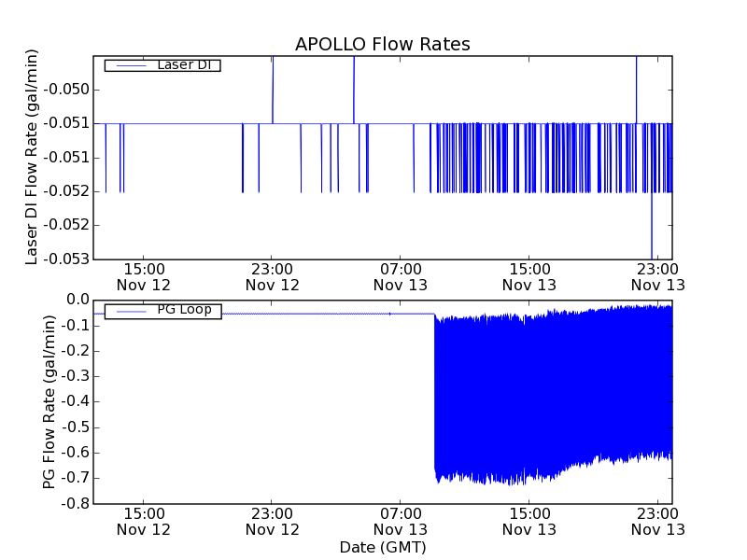747x560 pixels.
Task: Click the -0.053 tick on the upper plot
Action: coord(71,259)
